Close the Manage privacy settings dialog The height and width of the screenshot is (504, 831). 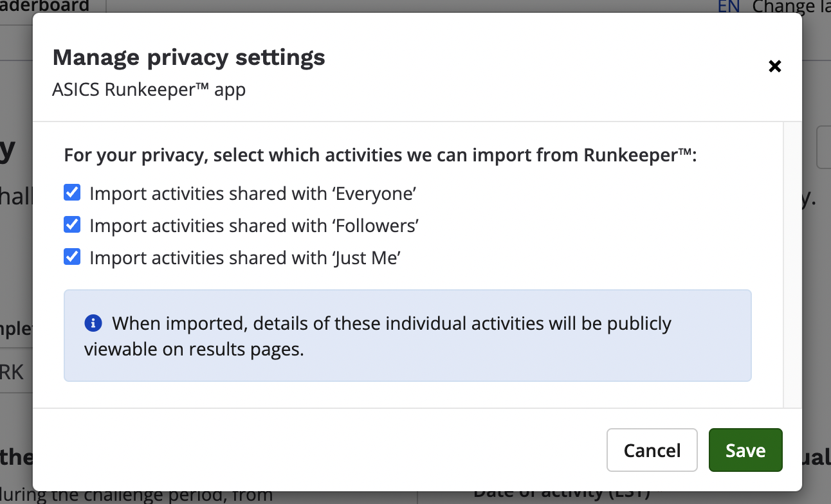[x=775, y=66]
